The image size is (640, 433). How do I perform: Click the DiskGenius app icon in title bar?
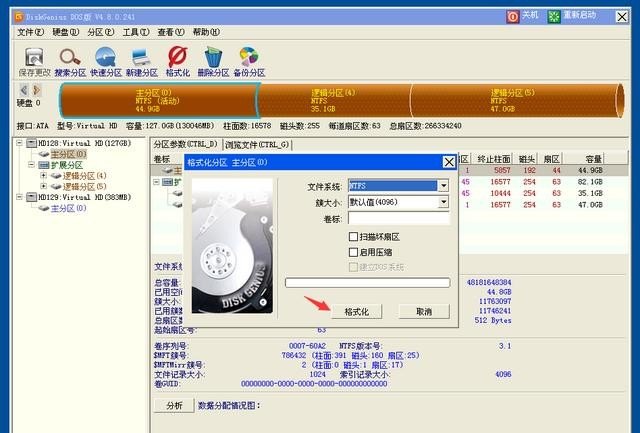coord(19,17)
